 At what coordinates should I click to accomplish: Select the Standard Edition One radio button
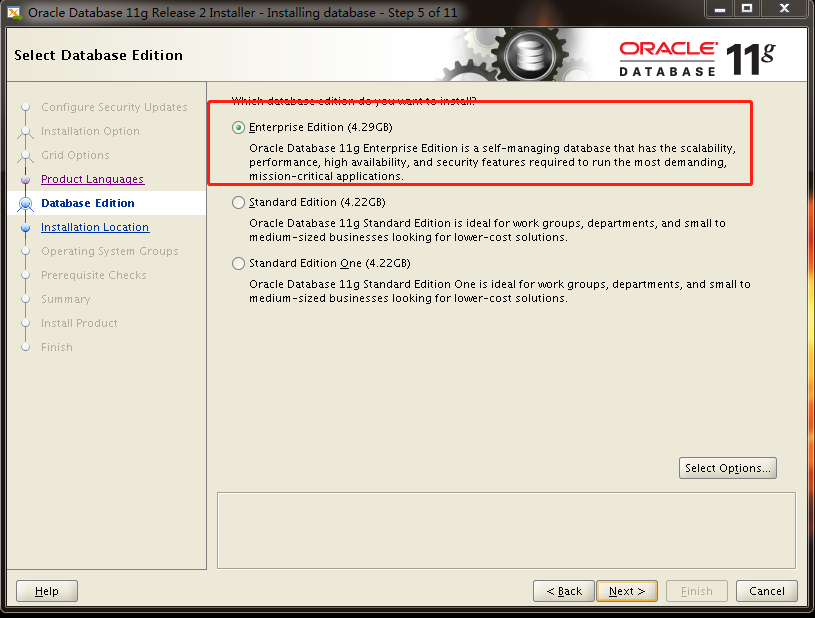point(238,264)
